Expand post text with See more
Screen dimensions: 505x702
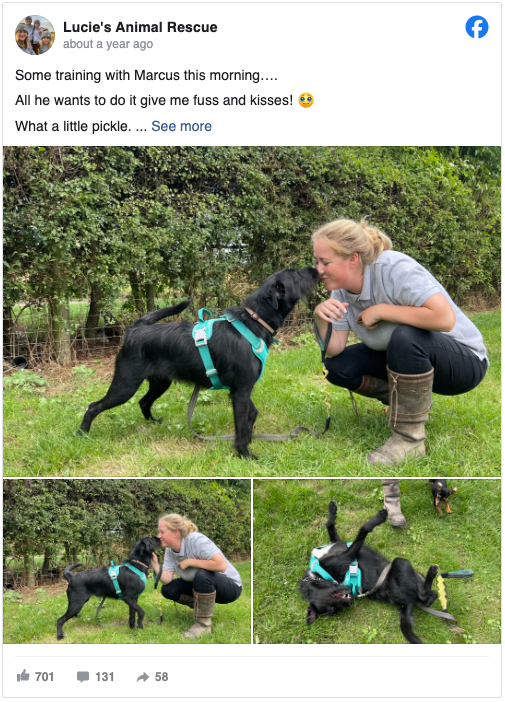coord(181,126)
